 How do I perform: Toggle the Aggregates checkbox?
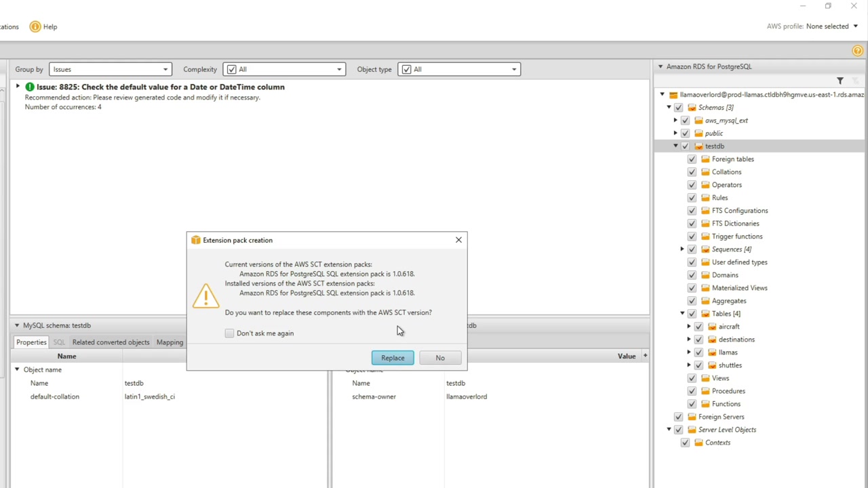pos(692,301)
